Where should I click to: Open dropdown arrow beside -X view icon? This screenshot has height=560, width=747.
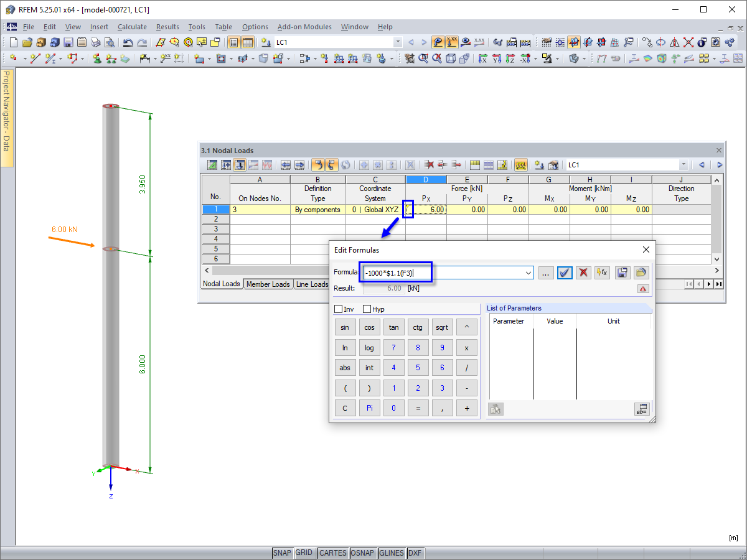click(x=534, y=58)
